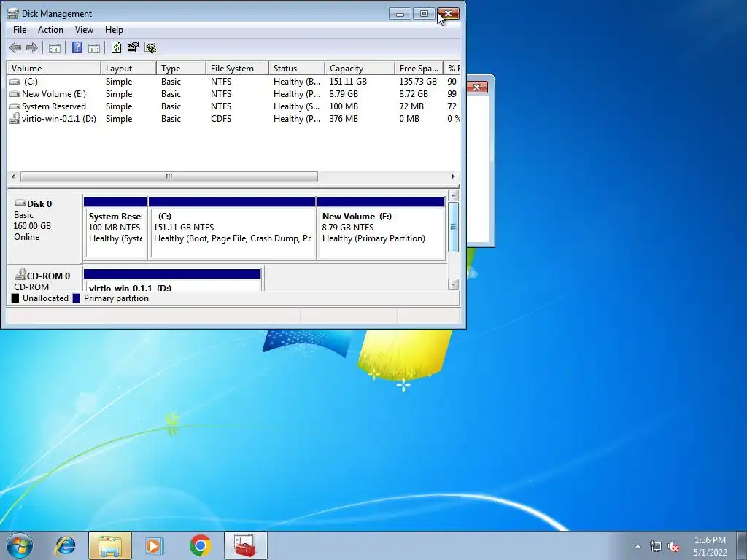
Task: Click the Settings toolbar icon with gear
Action: [150, 47]
